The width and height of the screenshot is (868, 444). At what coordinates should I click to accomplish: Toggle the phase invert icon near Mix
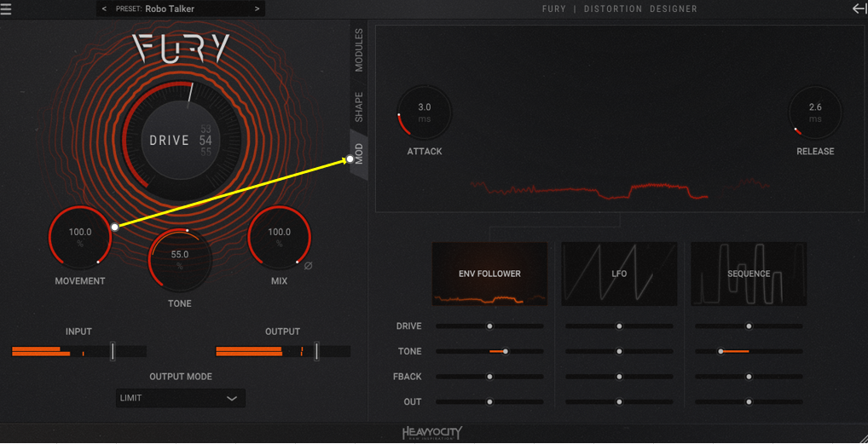[x=309, y=266]
